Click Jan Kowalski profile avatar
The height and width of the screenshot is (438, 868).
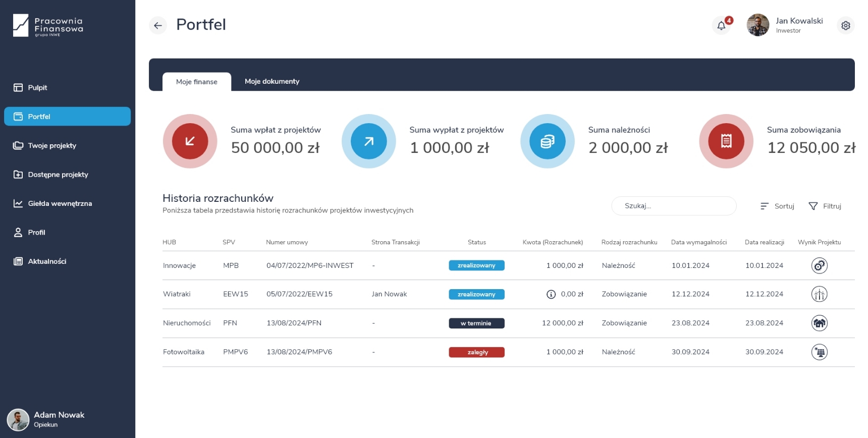click(x=757, y=25)
